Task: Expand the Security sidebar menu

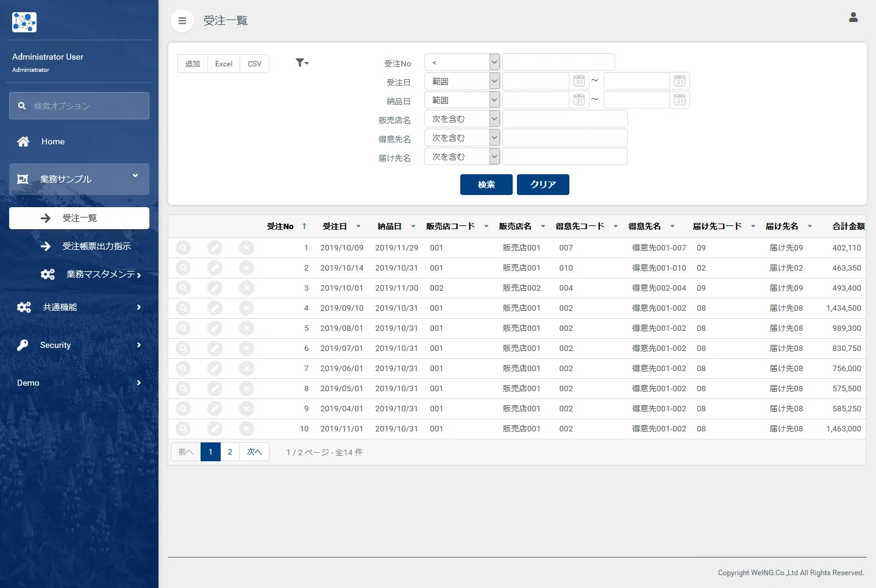Action: coord(79,345)
